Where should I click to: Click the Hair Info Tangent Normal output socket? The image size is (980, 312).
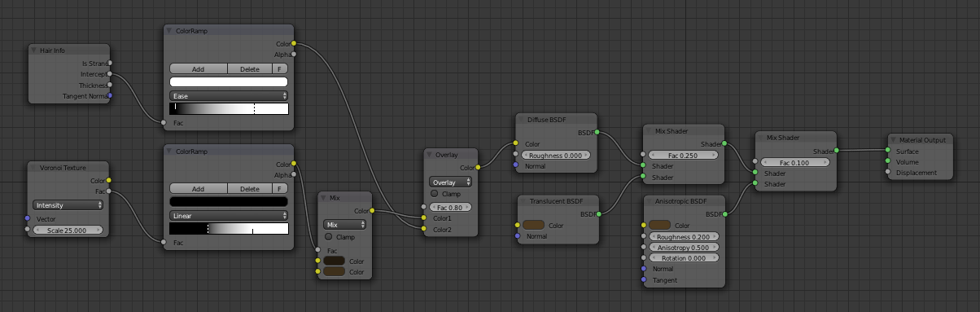tap(110, 96)
